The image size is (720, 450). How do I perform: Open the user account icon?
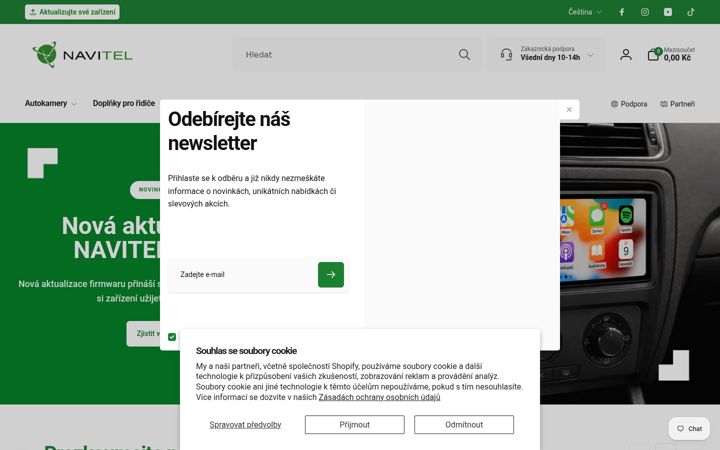tap(625, 55)
